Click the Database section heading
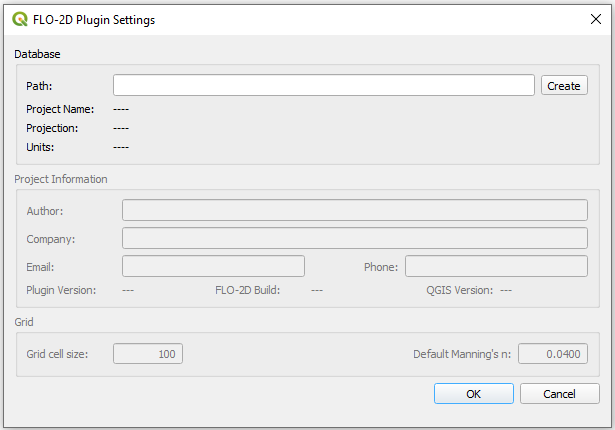This screenshot has height=430, width=615. (37, 53)
